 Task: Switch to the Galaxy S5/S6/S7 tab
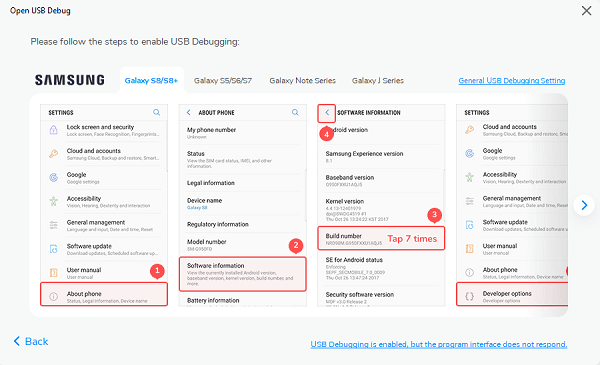[x=223, y=80]
